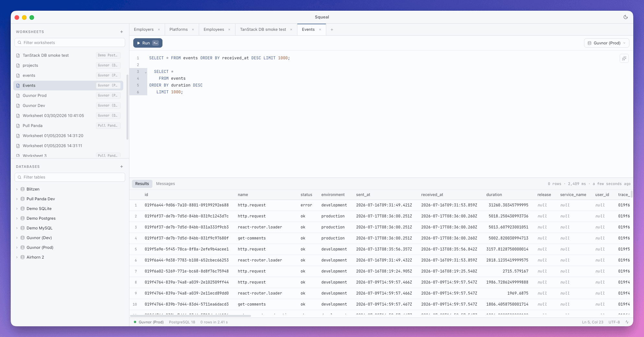
Task: Click the Guvnor (Prod) status bar connection
Action: (149, 322)
